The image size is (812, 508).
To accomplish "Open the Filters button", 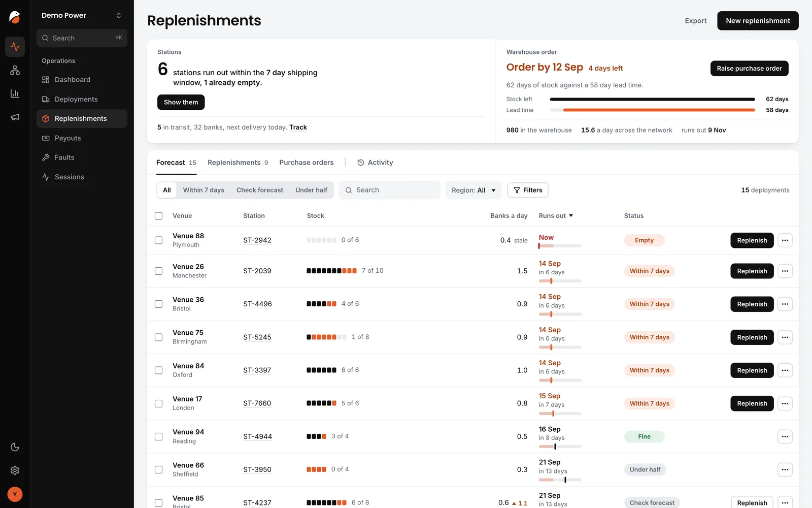I will coord(528,190).
